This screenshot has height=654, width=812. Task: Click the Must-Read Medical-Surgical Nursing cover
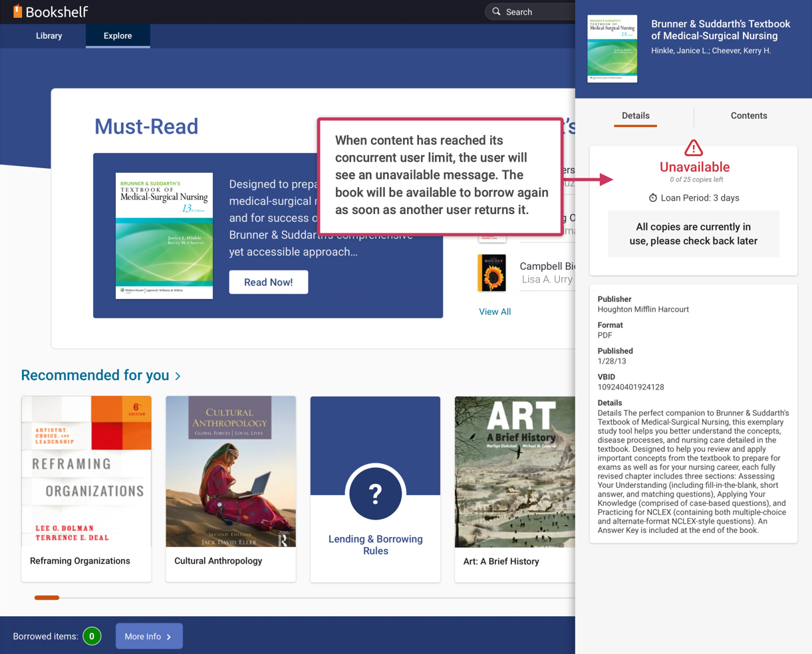[x=164, y=235]
